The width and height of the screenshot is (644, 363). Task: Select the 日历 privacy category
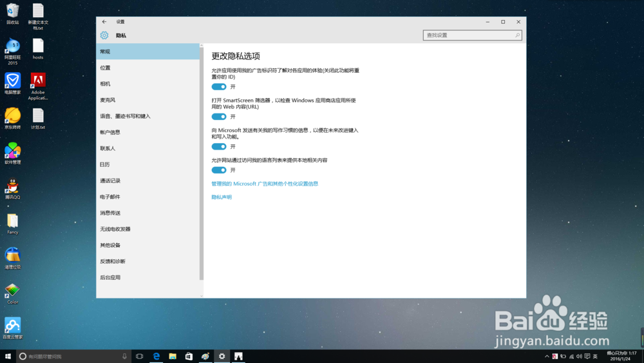[148, 164]
